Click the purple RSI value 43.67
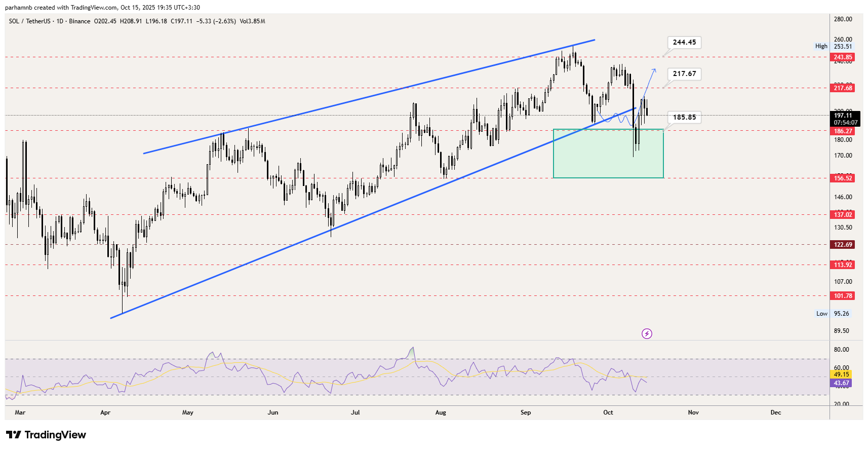868x450 pixels. (841, 383)
